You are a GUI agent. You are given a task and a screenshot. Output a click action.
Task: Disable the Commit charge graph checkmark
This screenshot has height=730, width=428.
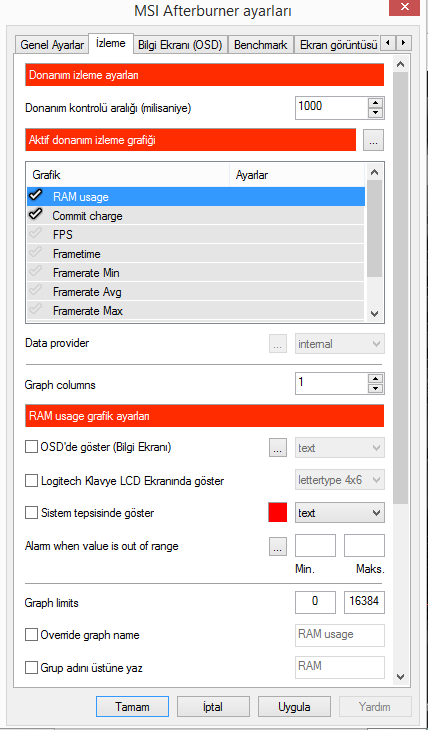[x=35, y=215]
